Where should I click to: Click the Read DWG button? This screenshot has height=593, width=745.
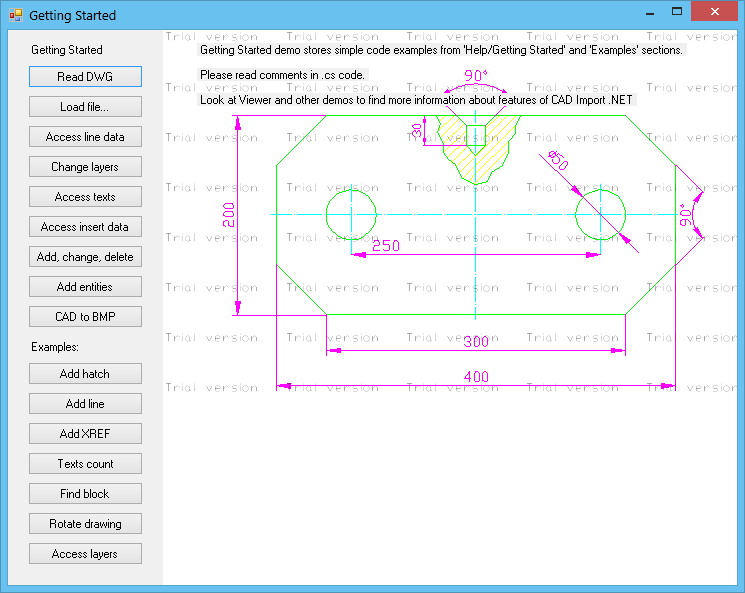coord(85,77)
